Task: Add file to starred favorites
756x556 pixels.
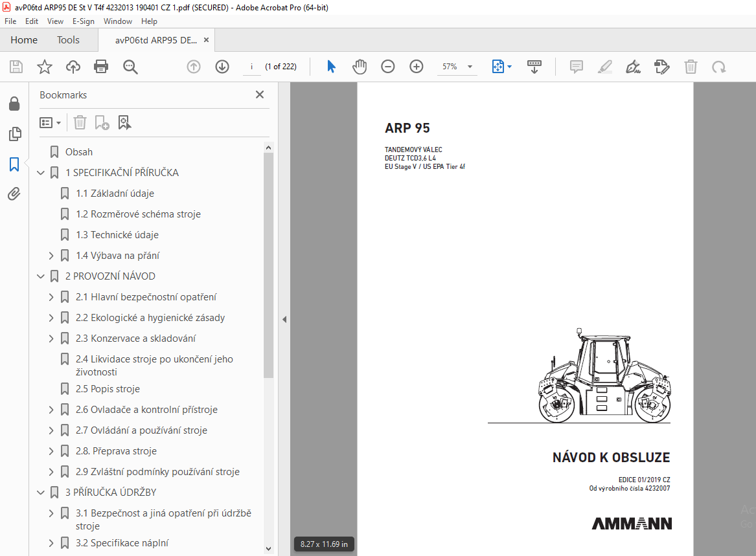Action: tap(44, 67)
